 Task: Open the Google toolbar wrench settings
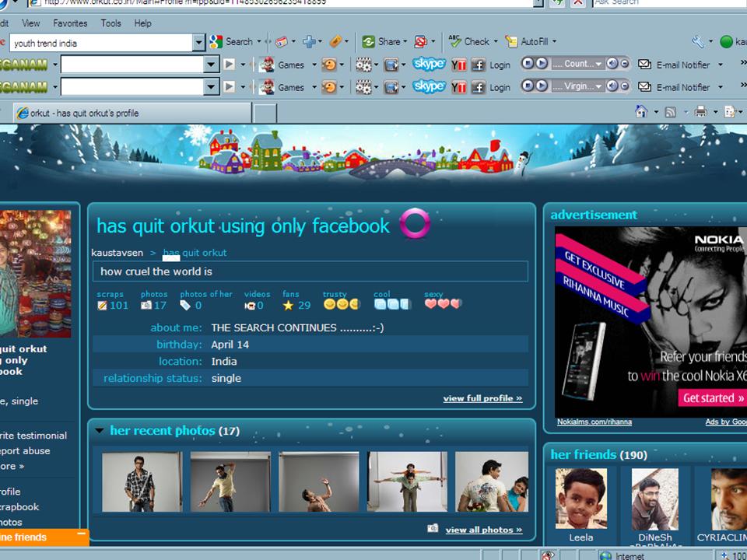(x=698, y=42)
